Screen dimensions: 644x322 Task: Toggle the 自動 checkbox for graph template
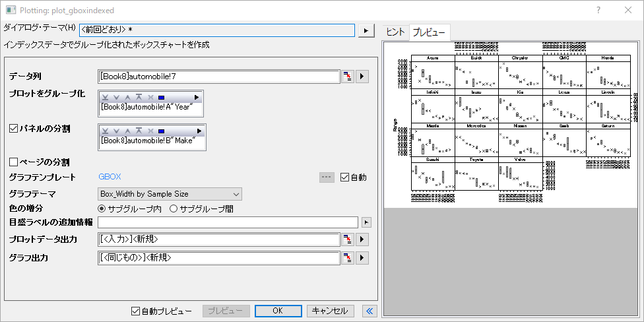tap(344, 177)
